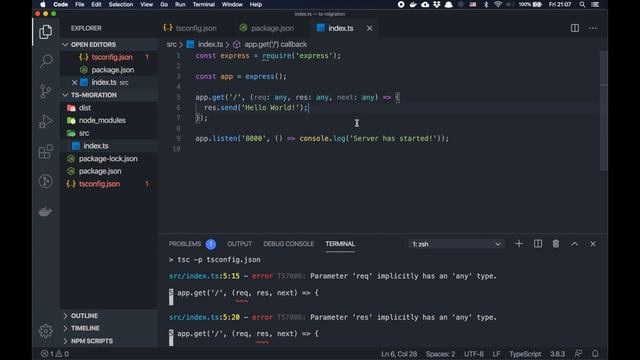Switch to the Debug Console tab
Screen dimensions: 640x360
click(x=289, y=244)
